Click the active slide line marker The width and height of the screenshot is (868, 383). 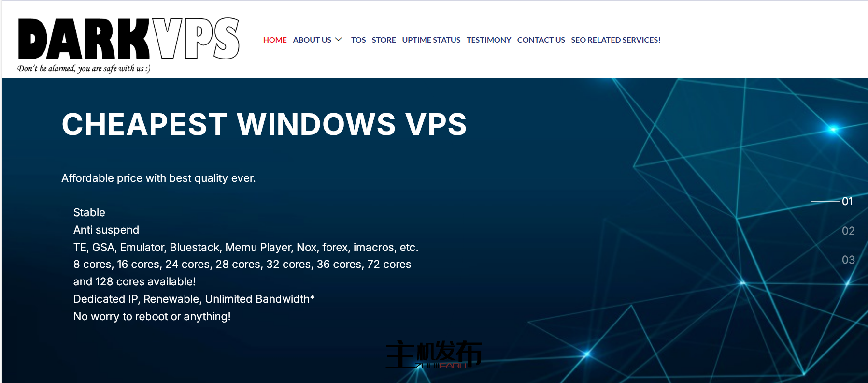pyautogui.click(x=825, y=201)
